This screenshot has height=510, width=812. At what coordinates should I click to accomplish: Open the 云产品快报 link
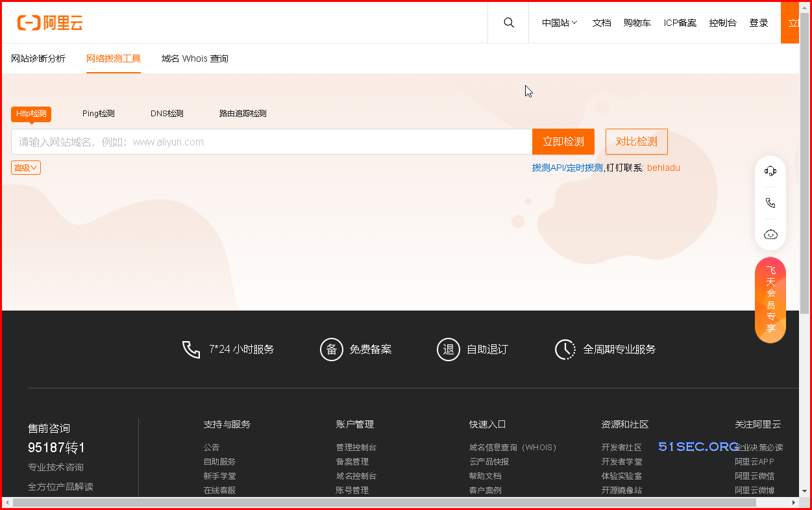click(489, 461)
